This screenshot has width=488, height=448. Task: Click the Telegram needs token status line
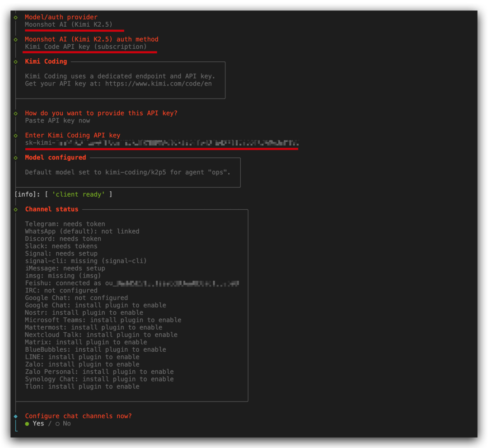click(x=65, y=224)
